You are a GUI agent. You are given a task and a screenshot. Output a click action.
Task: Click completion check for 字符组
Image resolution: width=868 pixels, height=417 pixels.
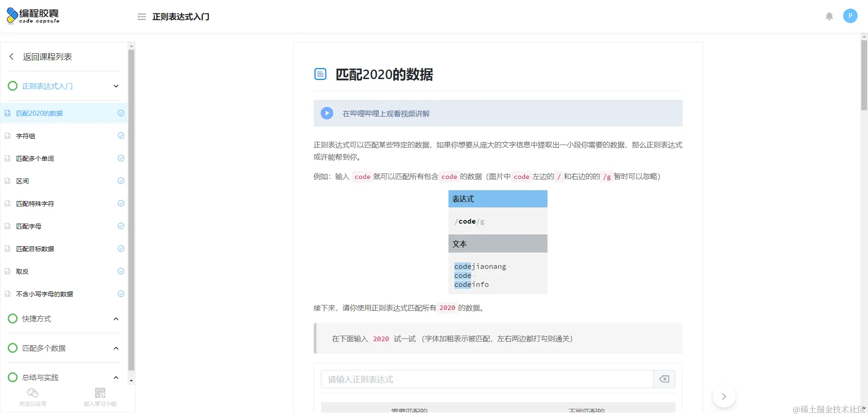pos(121,136)
